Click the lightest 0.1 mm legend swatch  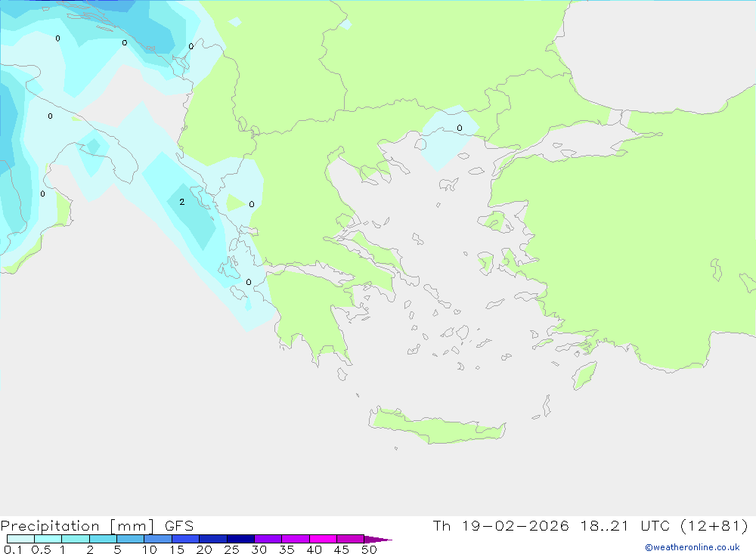click(x=20, y=539)
